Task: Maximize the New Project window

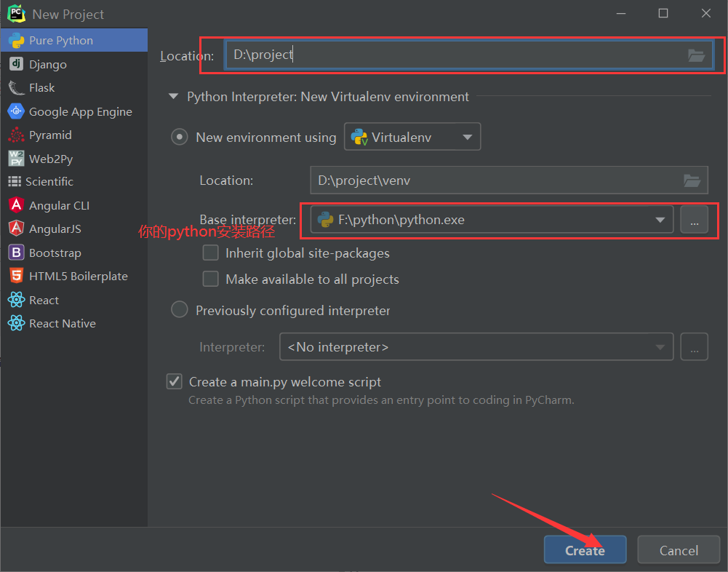Action: click(x=663, y=14)
